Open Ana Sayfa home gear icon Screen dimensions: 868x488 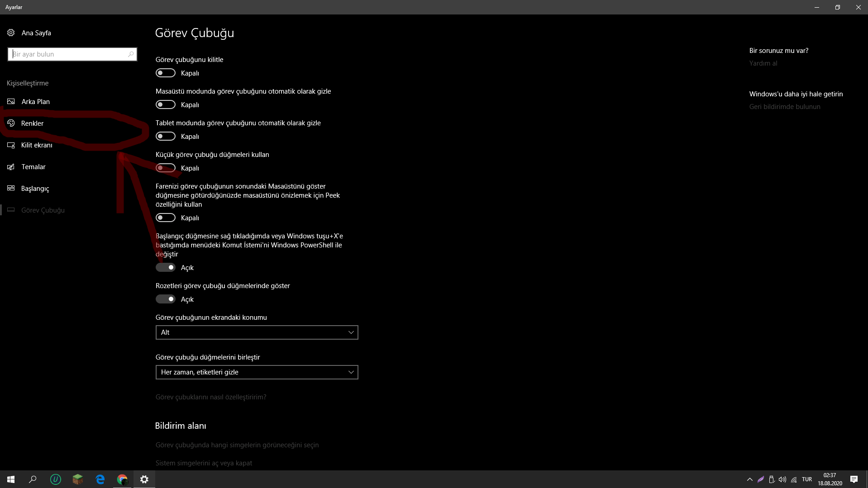tap(11, 33)
